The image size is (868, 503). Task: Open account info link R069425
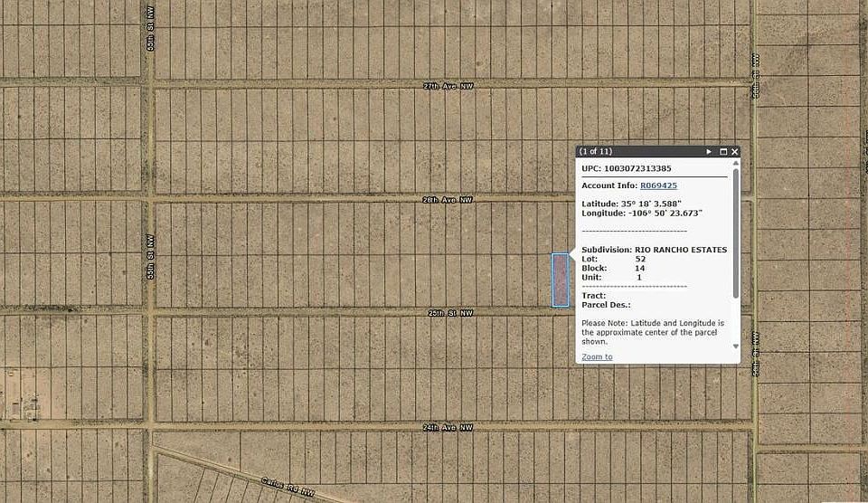(658, 185)
